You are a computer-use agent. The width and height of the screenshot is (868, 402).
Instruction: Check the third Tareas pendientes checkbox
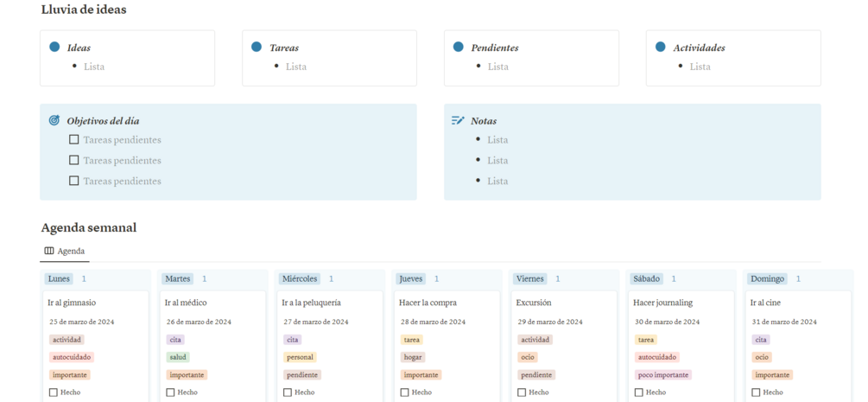(x=74, y=182)
